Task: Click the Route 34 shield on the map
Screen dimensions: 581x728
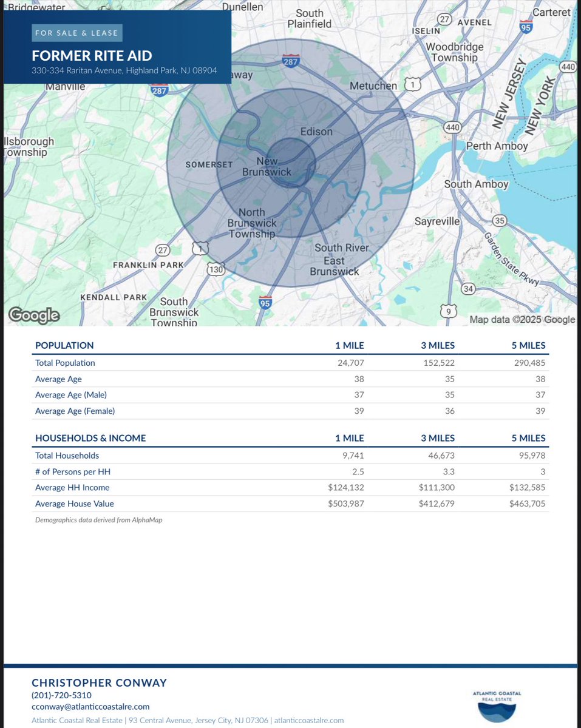Action: (x=467, y=288)
